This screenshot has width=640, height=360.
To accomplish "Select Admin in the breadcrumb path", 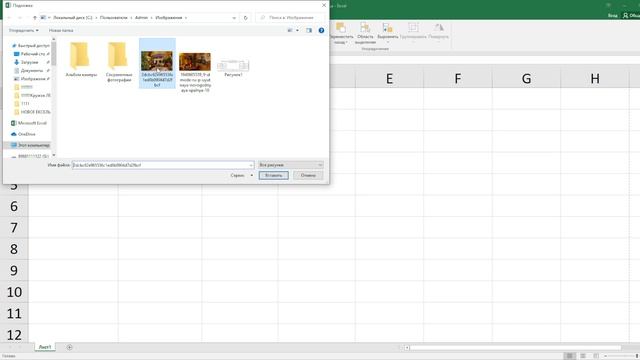I will 141,18.
